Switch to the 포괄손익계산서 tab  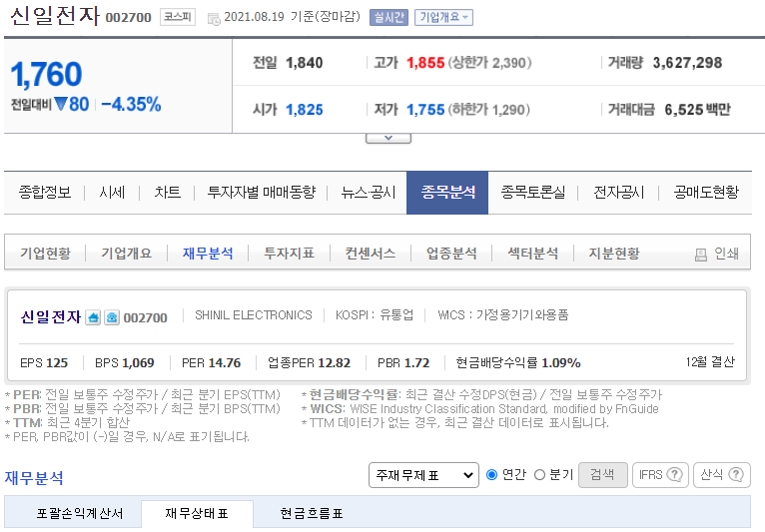click(x=80, y=513)
